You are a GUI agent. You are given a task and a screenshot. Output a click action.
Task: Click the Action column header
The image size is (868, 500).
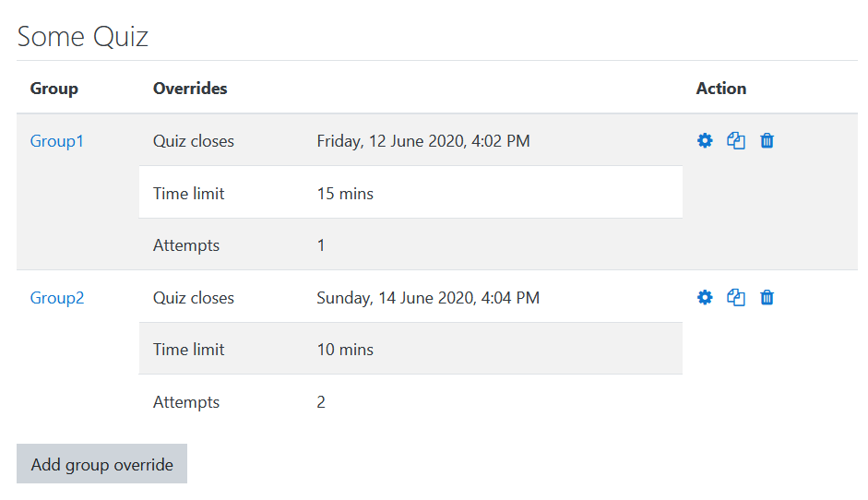tap(721, 89)
